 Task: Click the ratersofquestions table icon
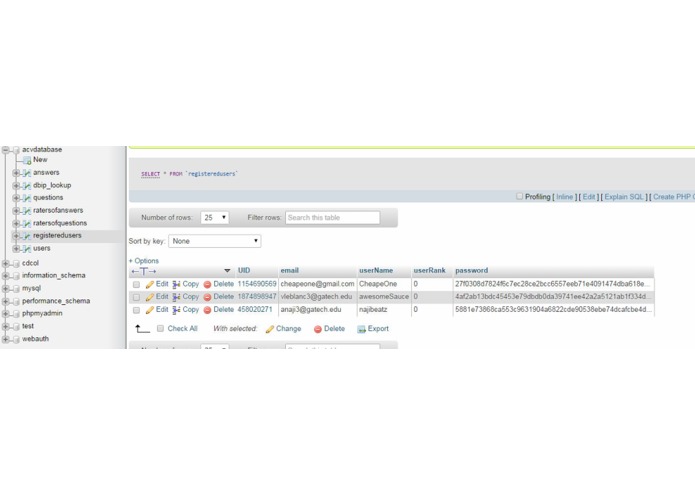pyautogui.click(x=27, y=224)
